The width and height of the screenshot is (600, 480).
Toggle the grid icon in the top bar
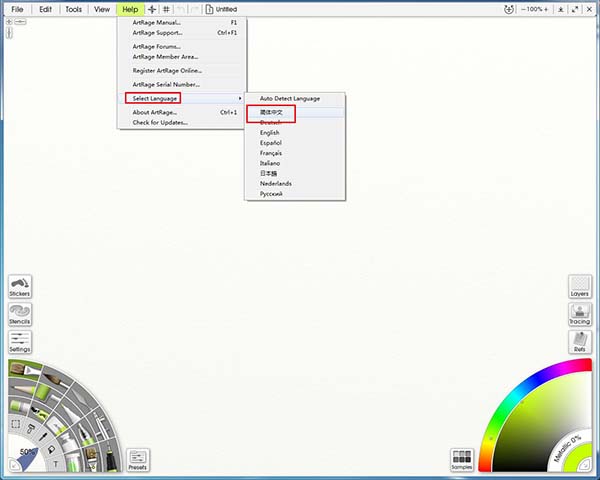165,9
